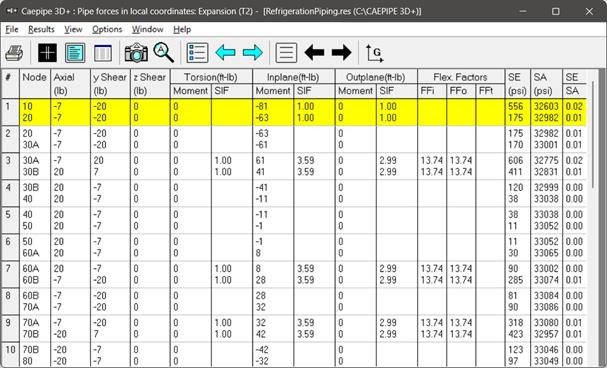607x368 pixels.
Task: Open the checklist results list icon
Action: 197,53
